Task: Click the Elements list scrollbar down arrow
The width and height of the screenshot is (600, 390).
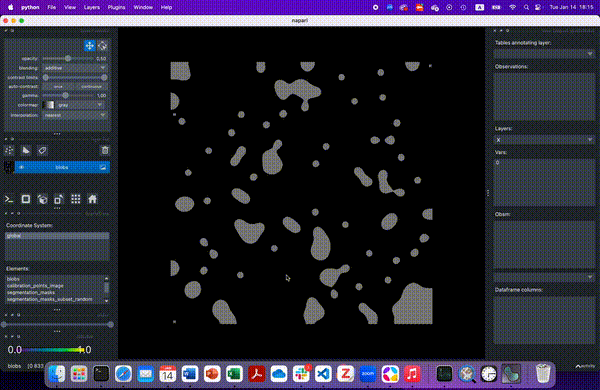Action: pos(106,301)
